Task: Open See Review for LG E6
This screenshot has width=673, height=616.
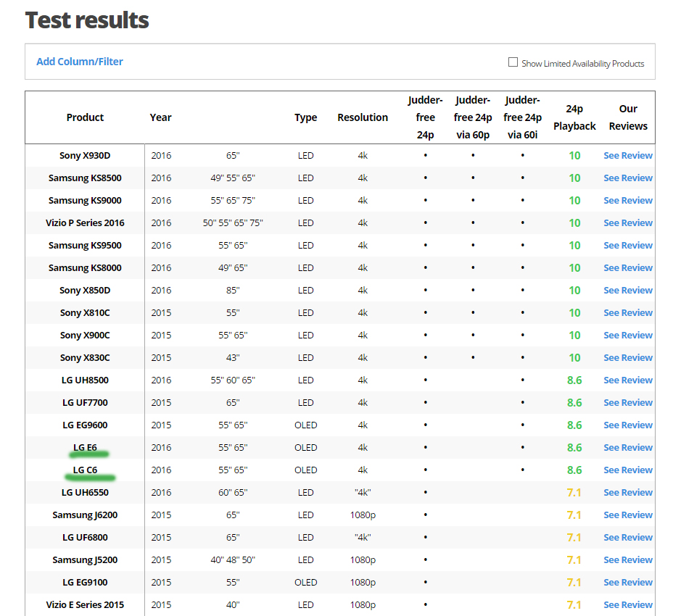Action: click(628, 448)
